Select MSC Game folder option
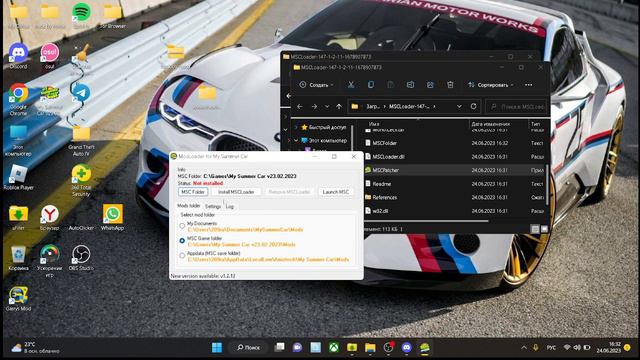The image size is (640, 360). (x=182, y=240)
